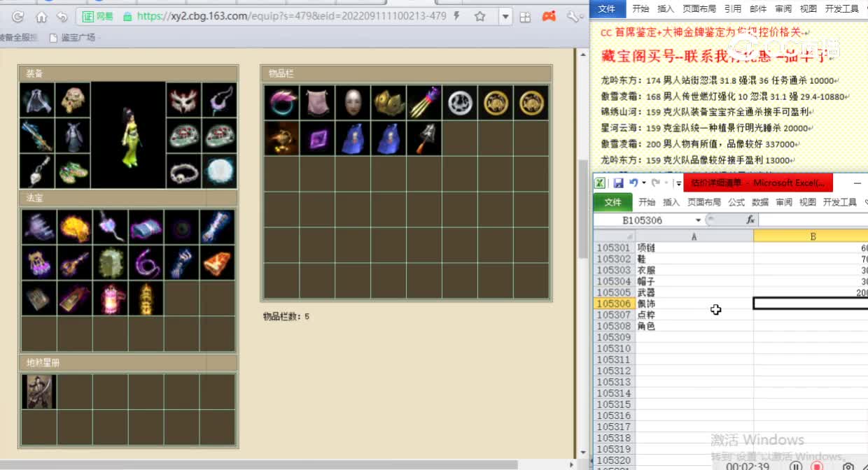868x470 pixels.
Task: Select column A header in Excel
Action: pos(694,236)
